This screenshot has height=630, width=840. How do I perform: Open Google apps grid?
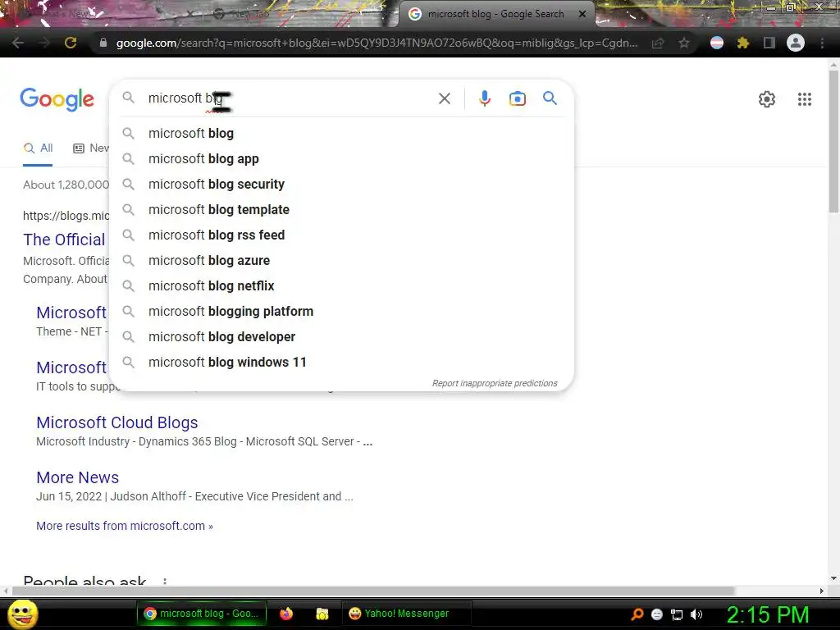[805, 99]
